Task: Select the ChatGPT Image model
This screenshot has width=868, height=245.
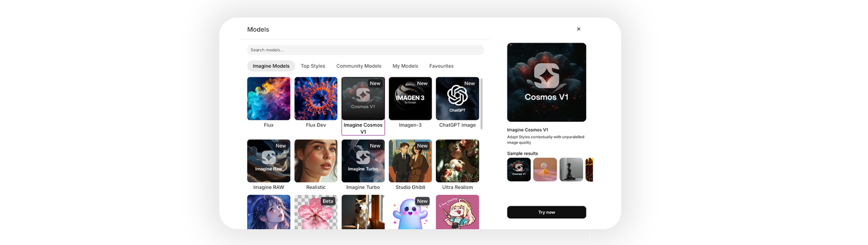Action: point(457,98)
